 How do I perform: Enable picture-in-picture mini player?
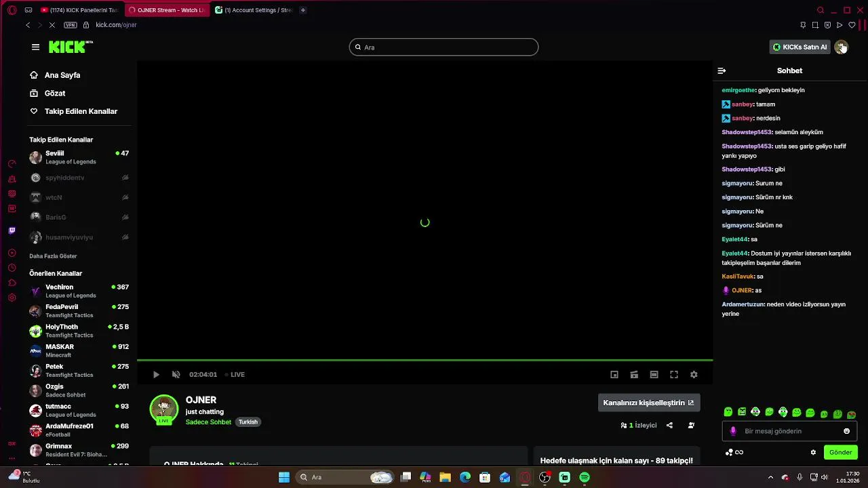click(614, 374)
